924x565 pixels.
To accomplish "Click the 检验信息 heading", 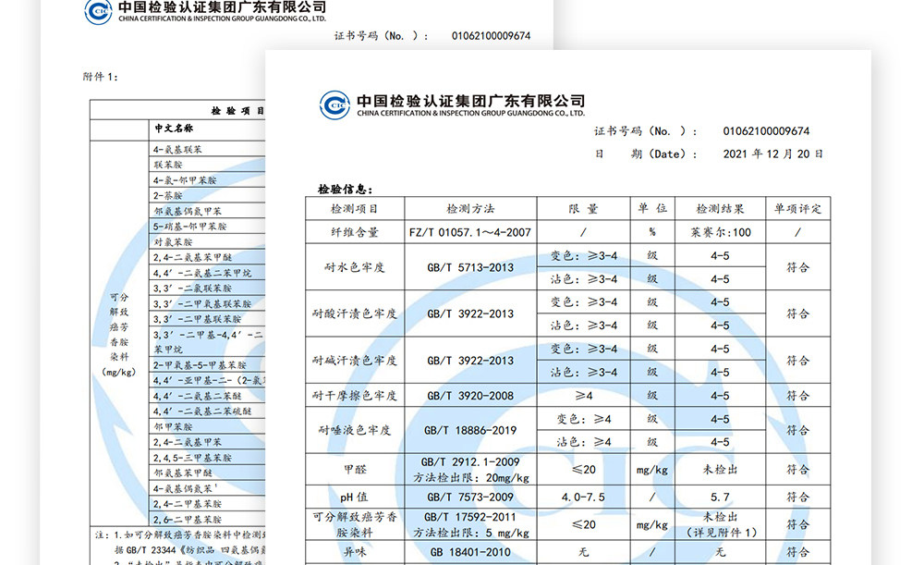I will (346, 190).
